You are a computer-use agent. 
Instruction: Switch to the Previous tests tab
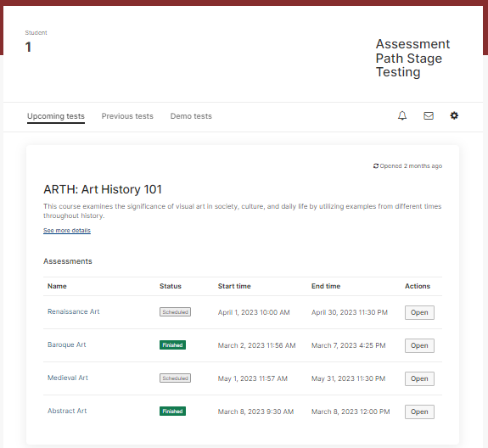(127, 116)
